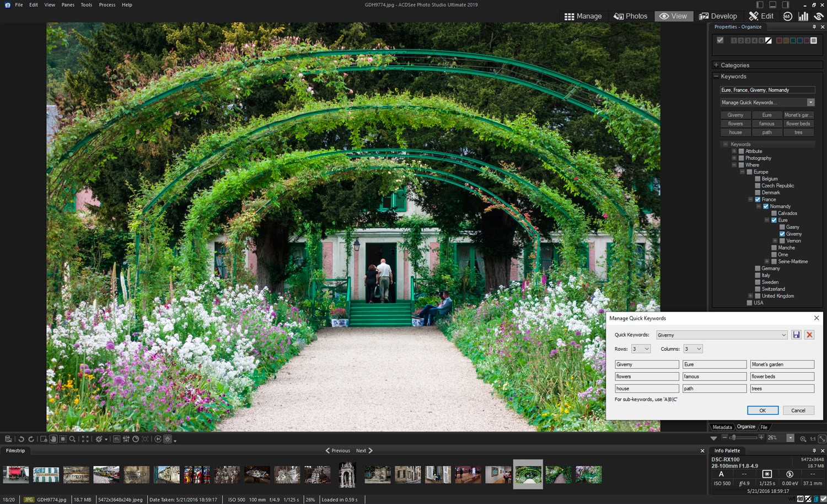Open the Photos mode
The height and width of the screenshot is (504, 827).
[630, 16]
